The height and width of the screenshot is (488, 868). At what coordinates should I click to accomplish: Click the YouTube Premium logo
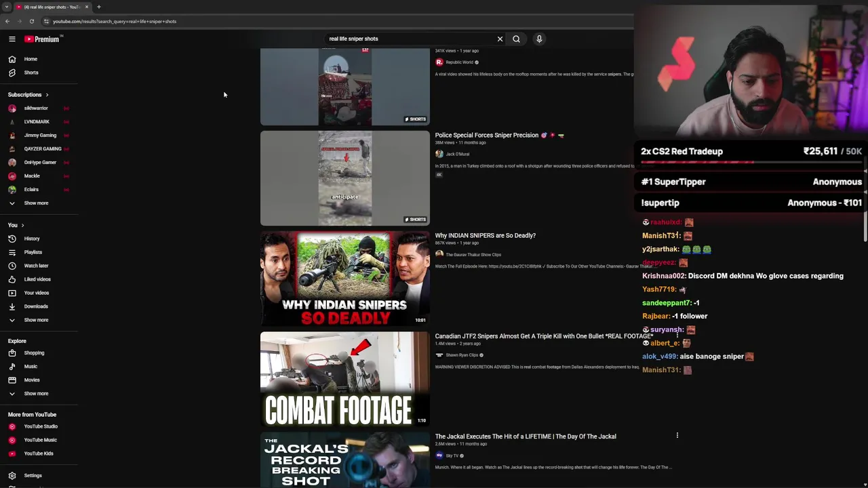coord(42,39)
